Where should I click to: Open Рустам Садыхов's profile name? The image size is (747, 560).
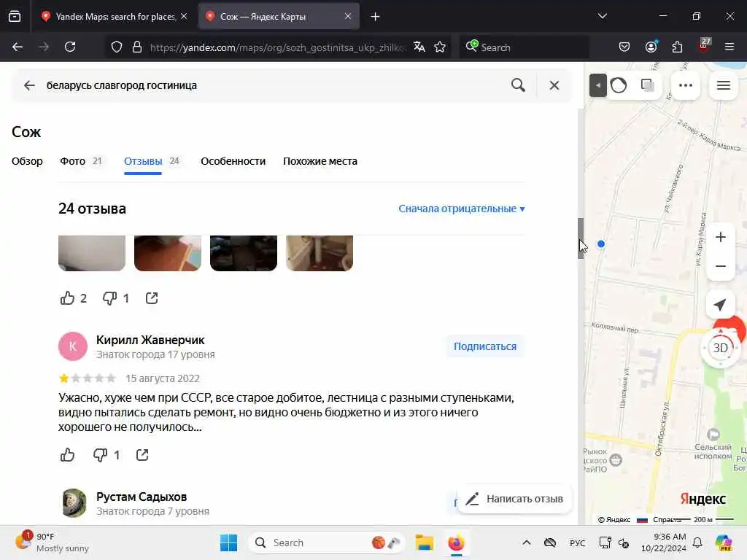click(142, 497)
